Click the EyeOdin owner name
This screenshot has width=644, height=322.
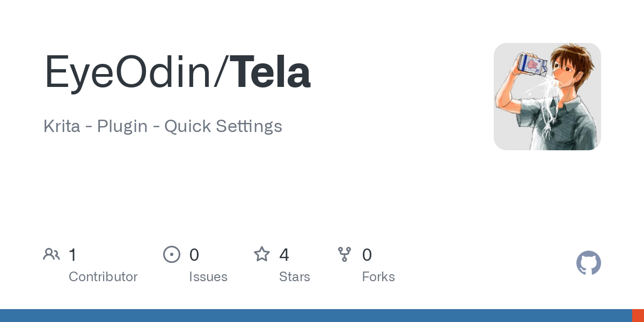pos(128,73)
